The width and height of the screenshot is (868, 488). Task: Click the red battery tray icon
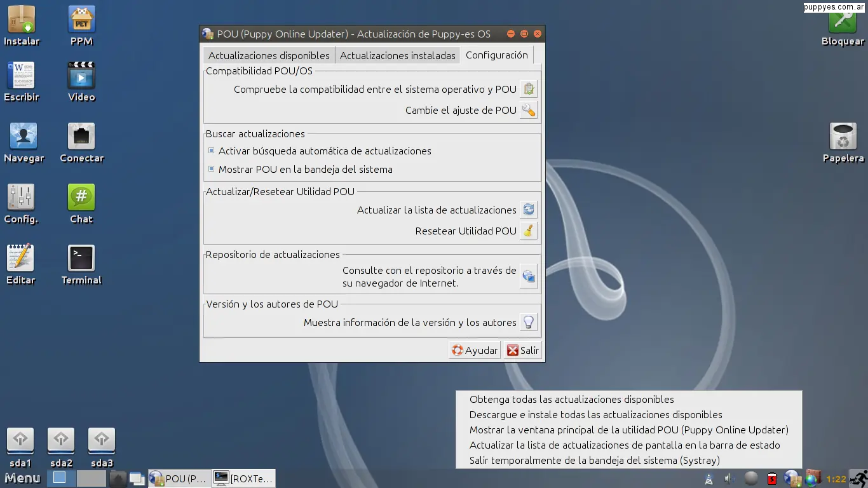click(x=771, y=478)
